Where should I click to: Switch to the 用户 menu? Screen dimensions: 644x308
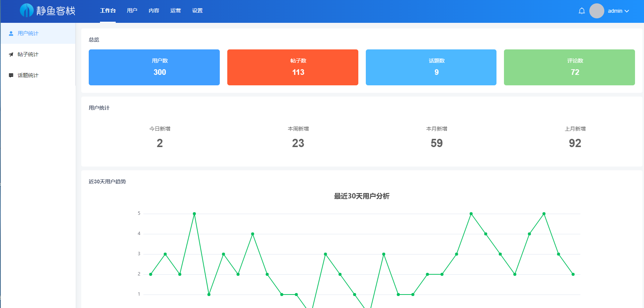(132, 10)
